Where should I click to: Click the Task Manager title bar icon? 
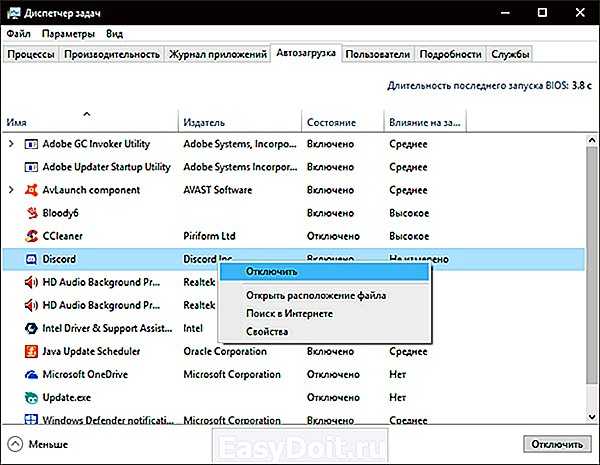tap(13, 13)
